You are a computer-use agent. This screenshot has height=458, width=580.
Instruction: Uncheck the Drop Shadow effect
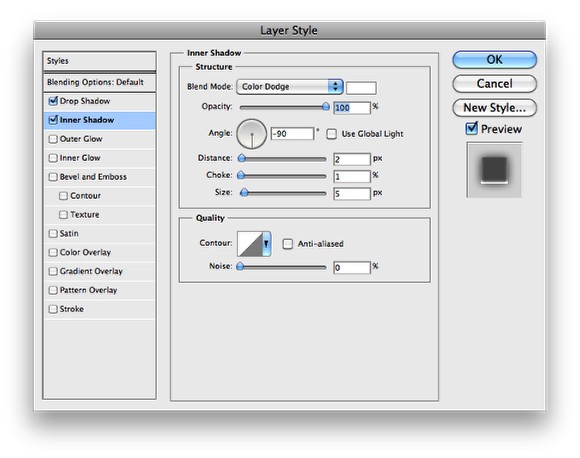coord(53,101)
